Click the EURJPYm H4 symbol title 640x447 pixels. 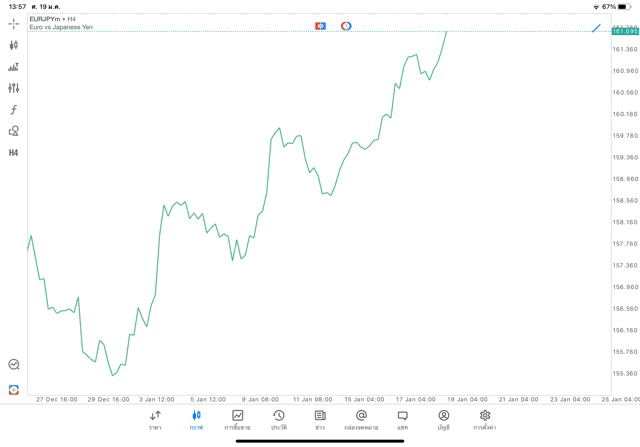tap(53, 19)
